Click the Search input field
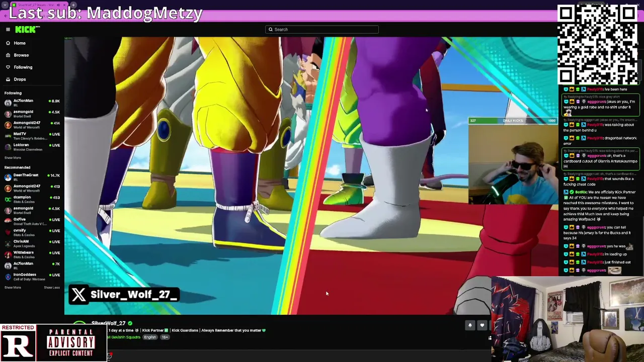 (322, 30)
